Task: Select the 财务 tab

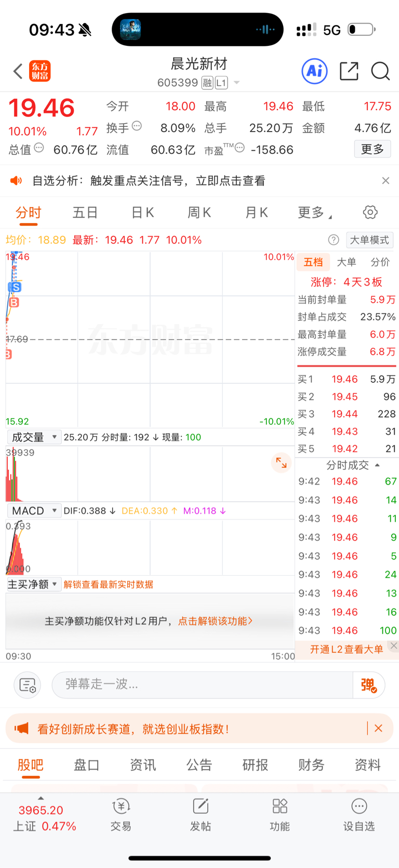Action: point(311,765)
